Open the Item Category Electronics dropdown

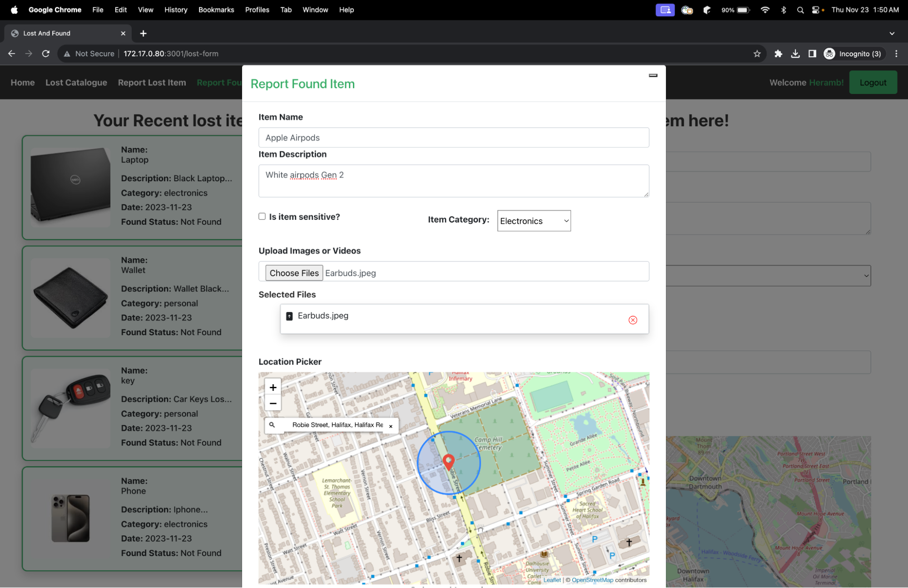534,221
